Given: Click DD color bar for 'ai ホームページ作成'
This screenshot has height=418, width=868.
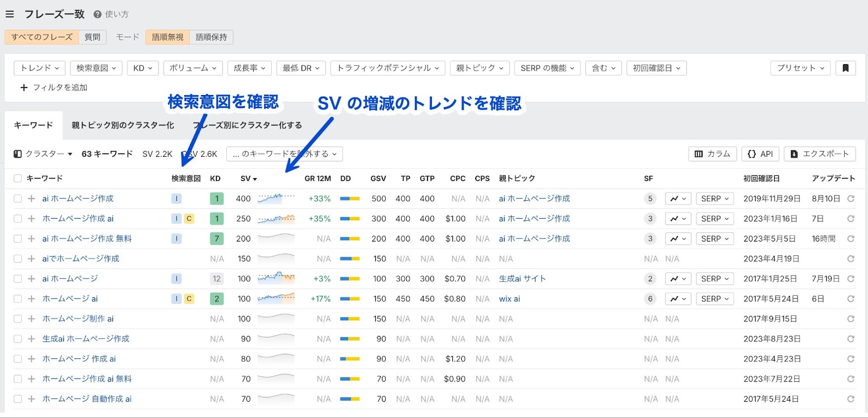Looking at the screenshot, I should pyautogui.click(x=350, y=199).
